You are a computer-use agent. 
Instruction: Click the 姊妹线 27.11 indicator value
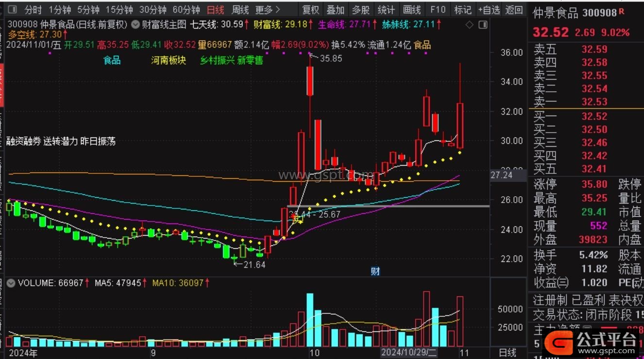point(412,24)
